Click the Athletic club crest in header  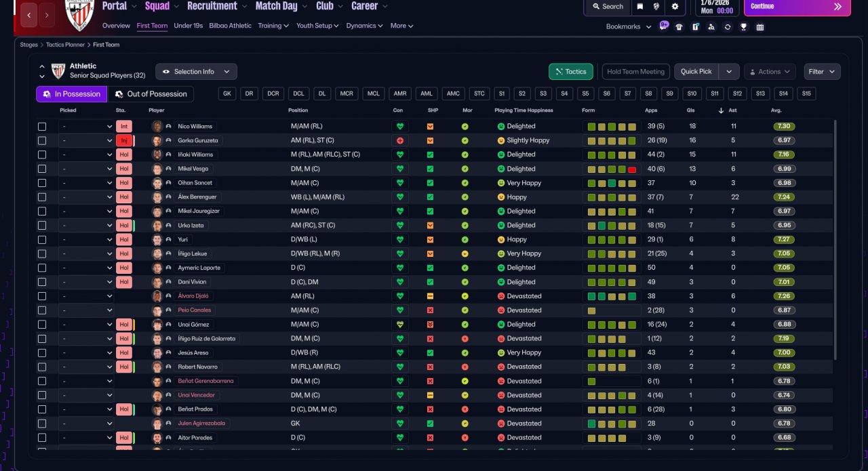click(x=79, y=14)
